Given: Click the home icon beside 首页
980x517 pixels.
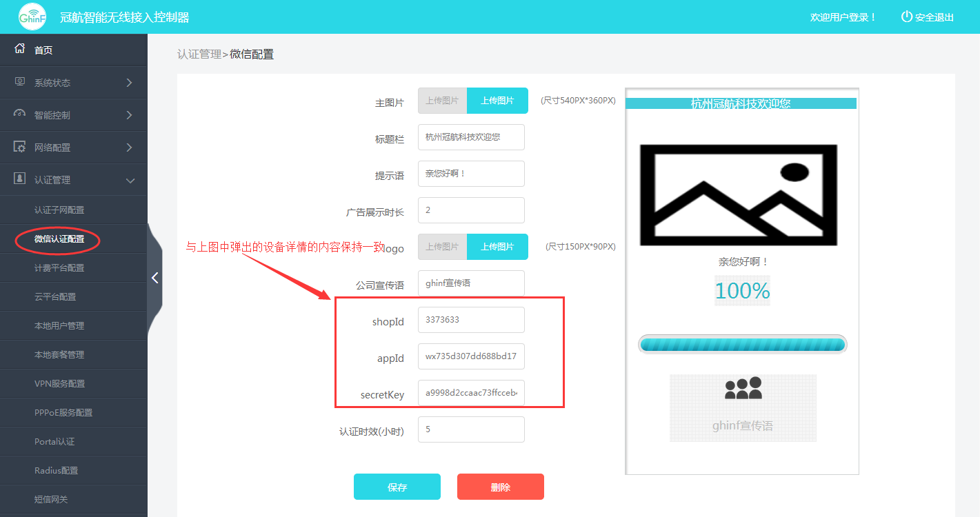Looking at the screenshot, I should tap(19, 49).
